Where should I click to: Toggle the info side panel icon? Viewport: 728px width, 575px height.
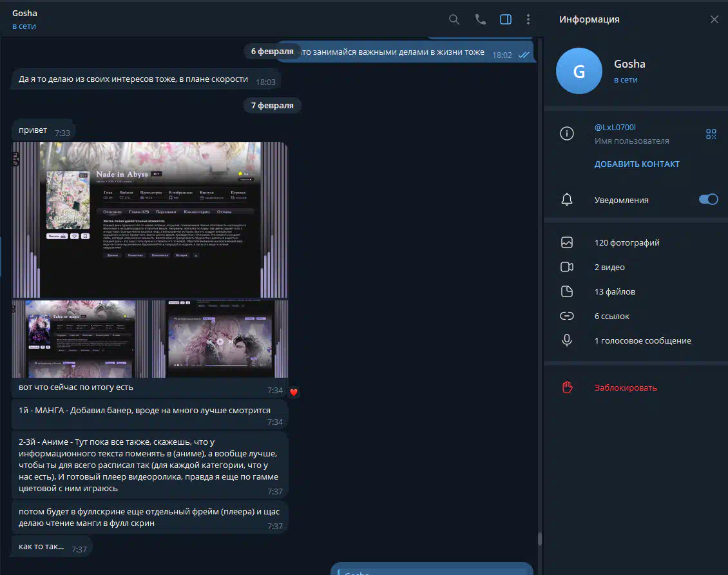point(506,19)
